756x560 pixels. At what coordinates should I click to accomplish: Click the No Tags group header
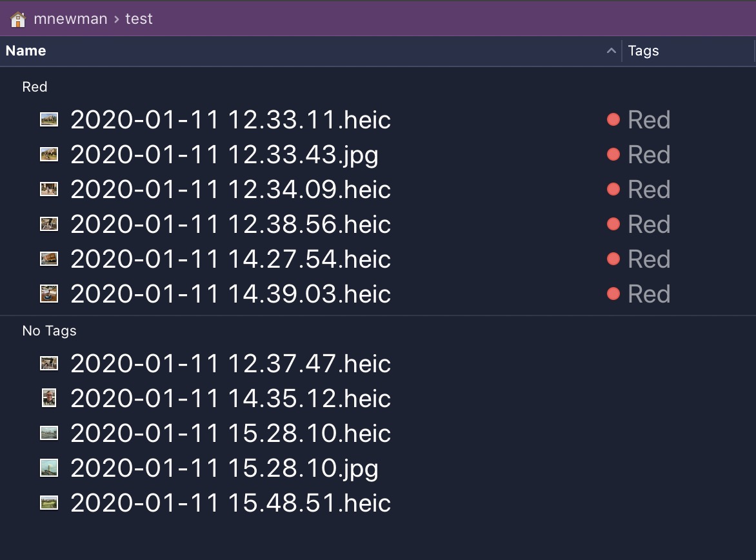click(x=49, y=330)
